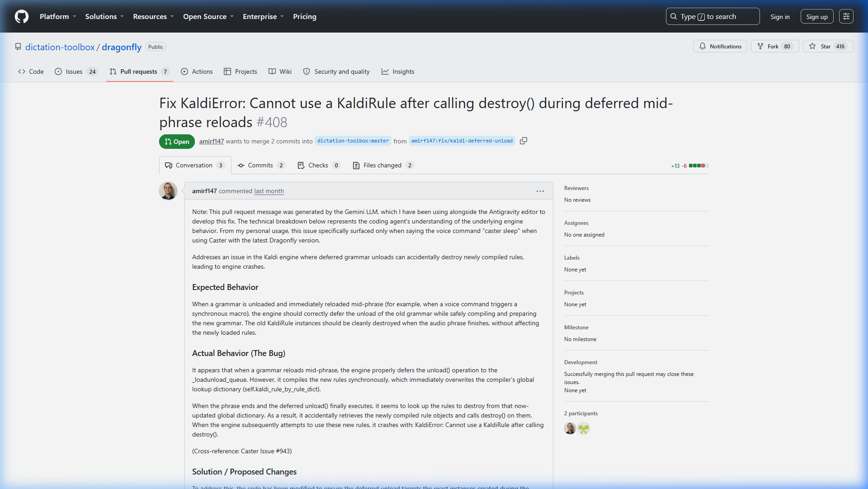Go to the Pricing page
The height and width of the screenshot is (489, 868).
(x=305, y=17)
